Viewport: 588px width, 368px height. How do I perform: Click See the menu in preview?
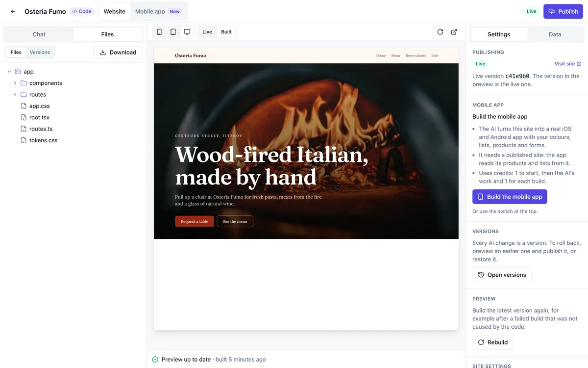tap(235, 221)
